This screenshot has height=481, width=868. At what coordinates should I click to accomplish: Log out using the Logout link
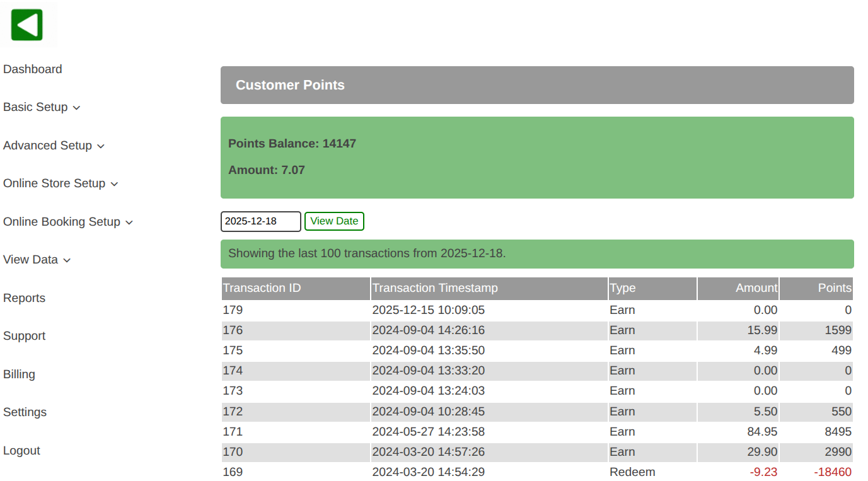21,451
